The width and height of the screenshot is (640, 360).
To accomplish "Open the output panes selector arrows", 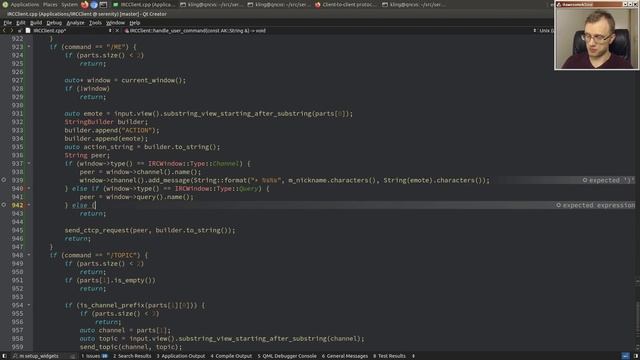I will (x=413, y=356).
